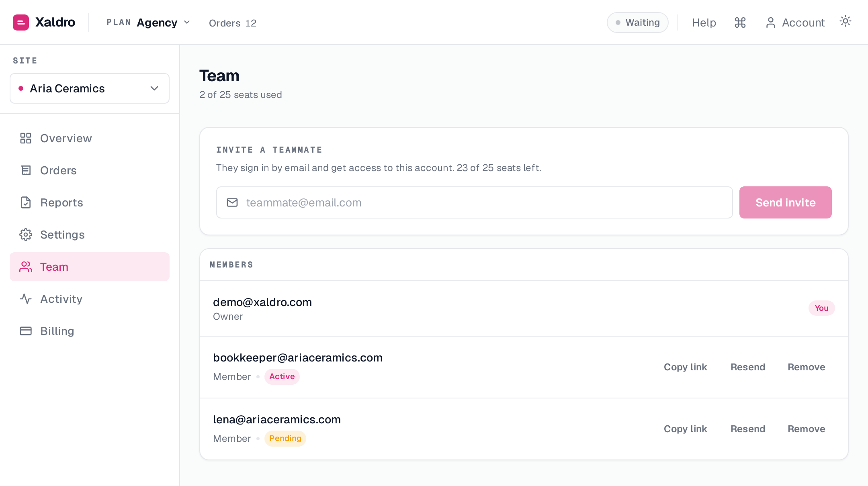
Task: Click the Send invite button
Action: [785, 202]
